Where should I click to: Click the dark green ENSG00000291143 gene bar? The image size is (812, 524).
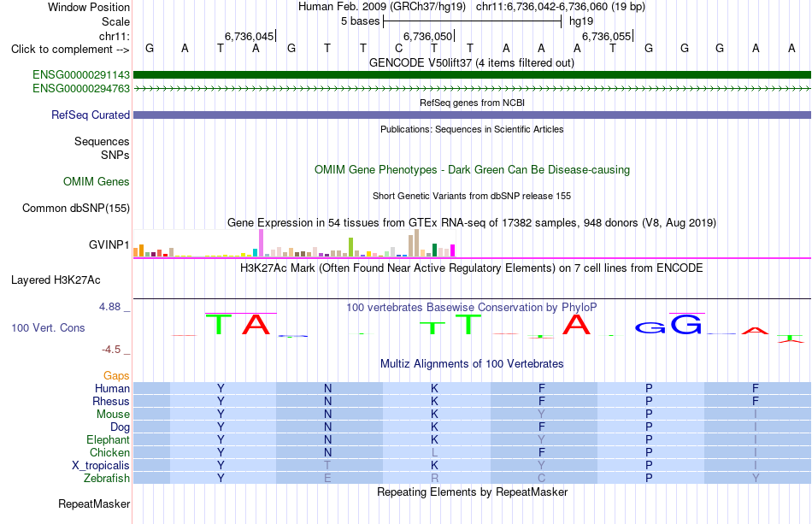point(472,75)
